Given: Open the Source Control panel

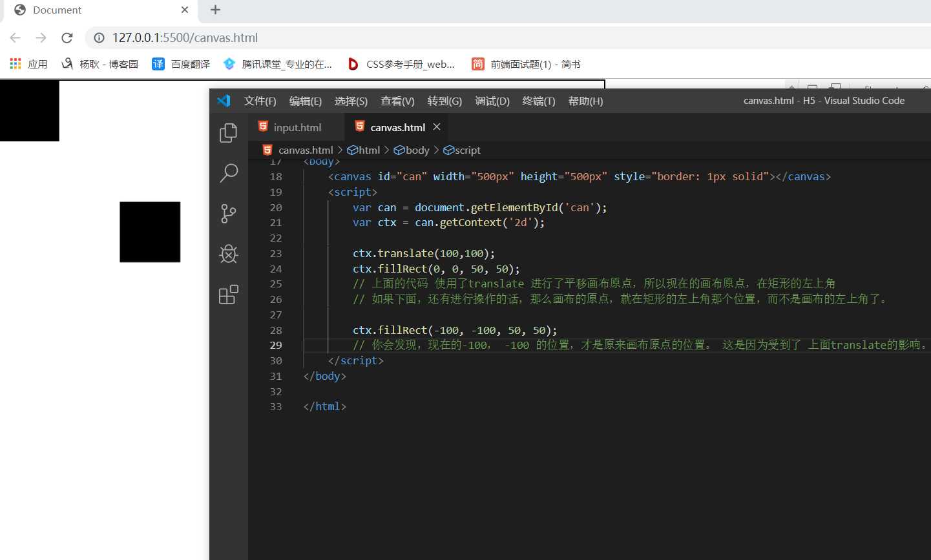Looking at the screenshot, I should [229, 214].
